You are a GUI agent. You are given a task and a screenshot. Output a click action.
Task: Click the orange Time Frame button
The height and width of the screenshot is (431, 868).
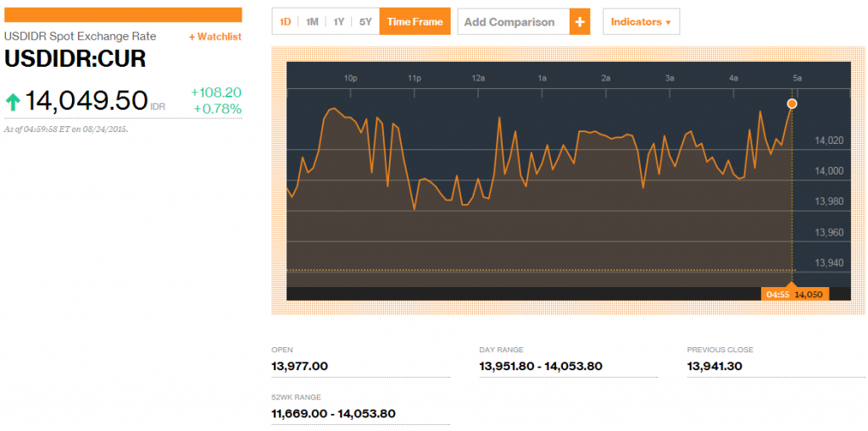415,22
